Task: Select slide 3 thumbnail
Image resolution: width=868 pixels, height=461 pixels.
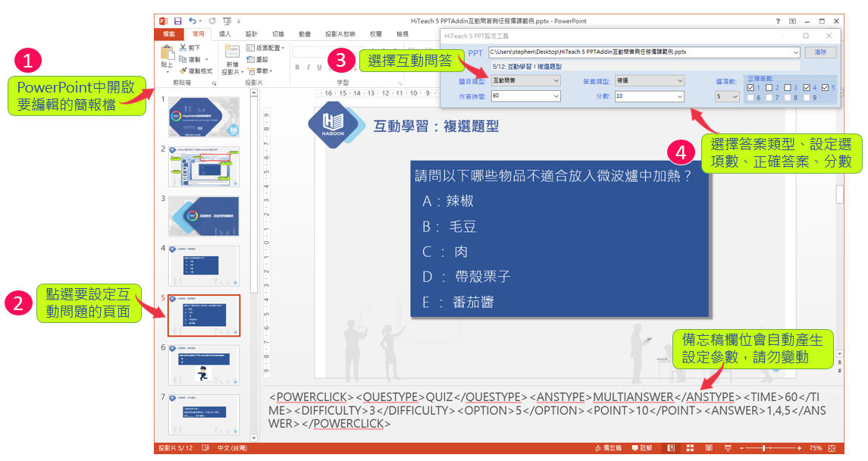Action: (204, 216)
